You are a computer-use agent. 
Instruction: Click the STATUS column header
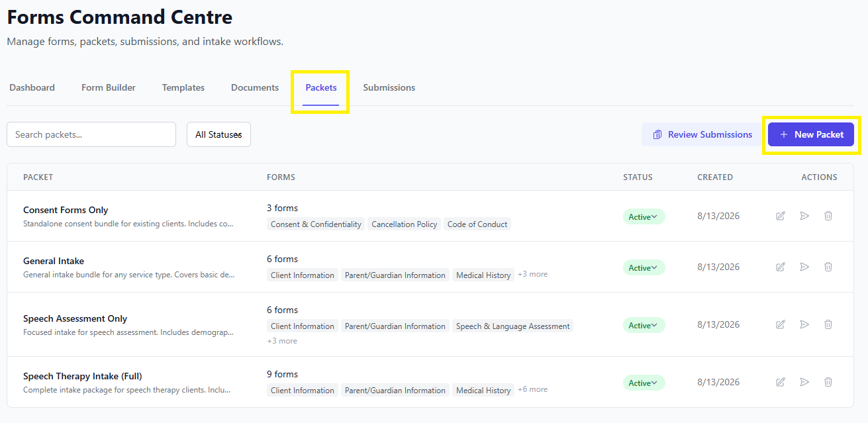[638, 177]
